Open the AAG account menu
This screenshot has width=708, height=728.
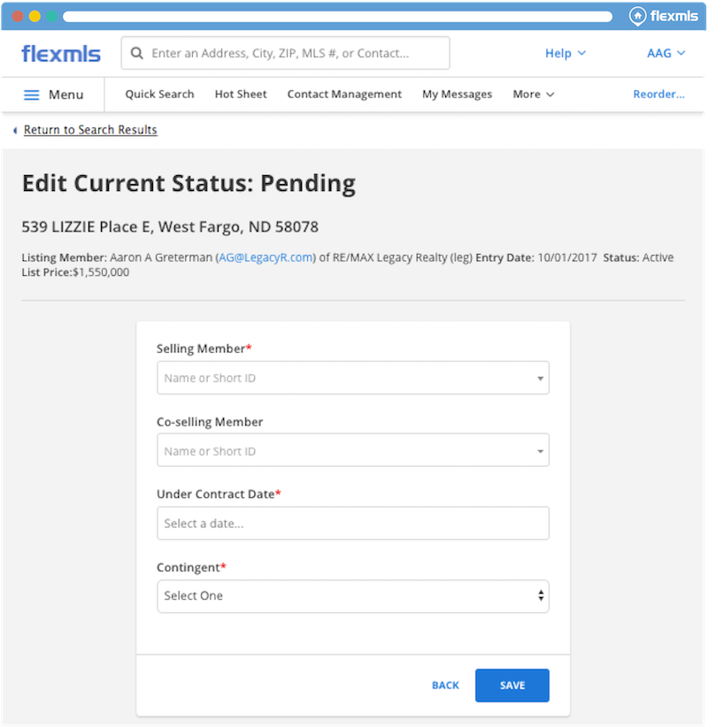(x=666, y=53)
